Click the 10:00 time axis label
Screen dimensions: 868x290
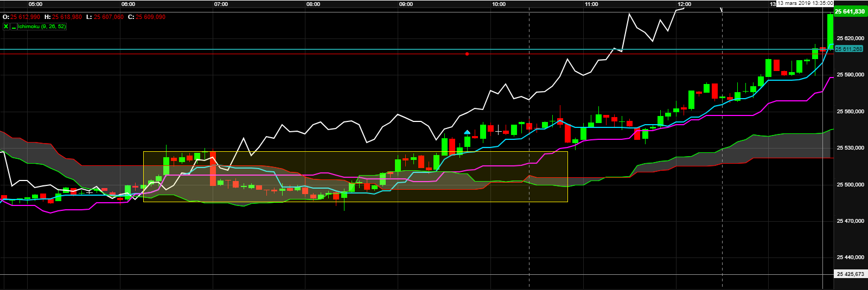pos(499,4)
